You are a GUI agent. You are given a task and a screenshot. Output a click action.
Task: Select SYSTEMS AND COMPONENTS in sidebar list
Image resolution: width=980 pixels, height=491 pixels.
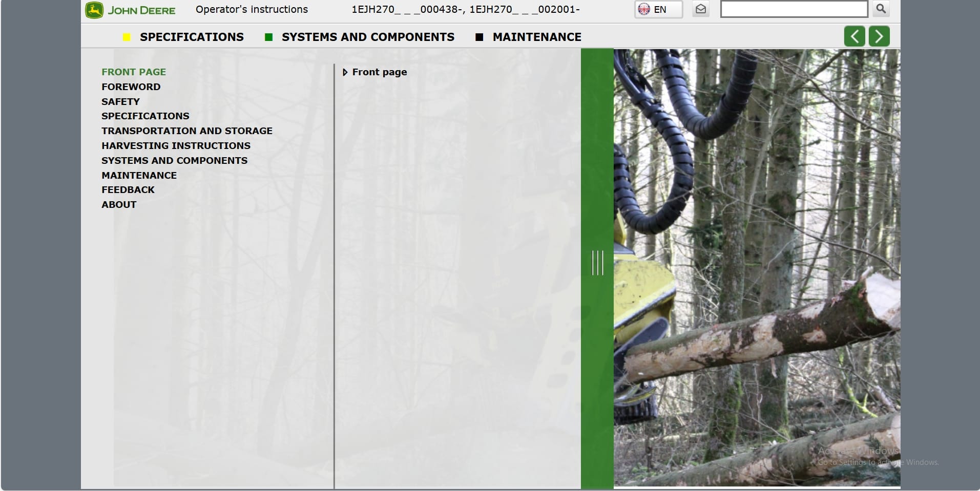[175, 160]
